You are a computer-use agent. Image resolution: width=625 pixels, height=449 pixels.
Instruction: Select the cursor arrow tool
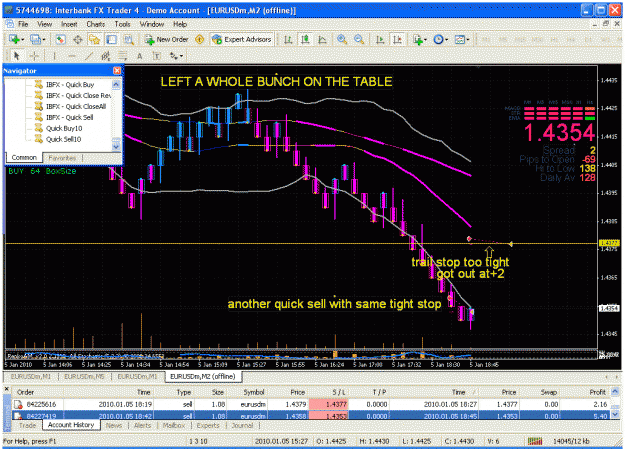16,56
